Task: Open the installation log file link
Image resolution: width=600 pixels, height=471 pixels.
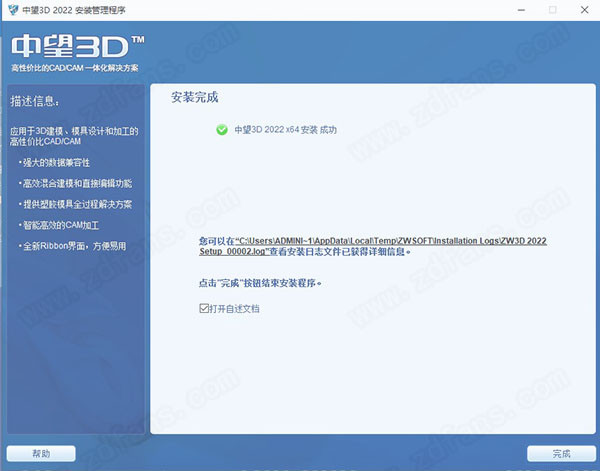Action: 372,246
